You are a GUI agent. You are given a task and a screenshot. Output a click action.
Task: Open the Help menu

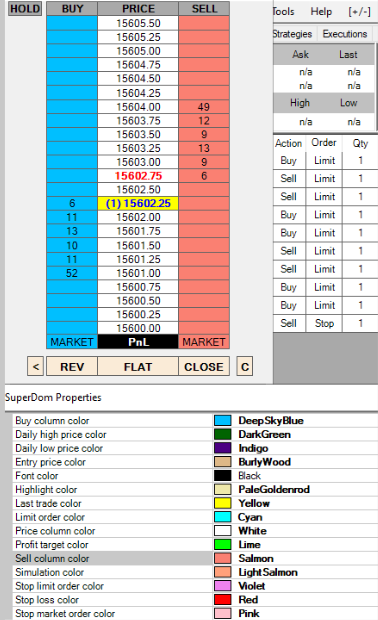[x=321, y=11]
